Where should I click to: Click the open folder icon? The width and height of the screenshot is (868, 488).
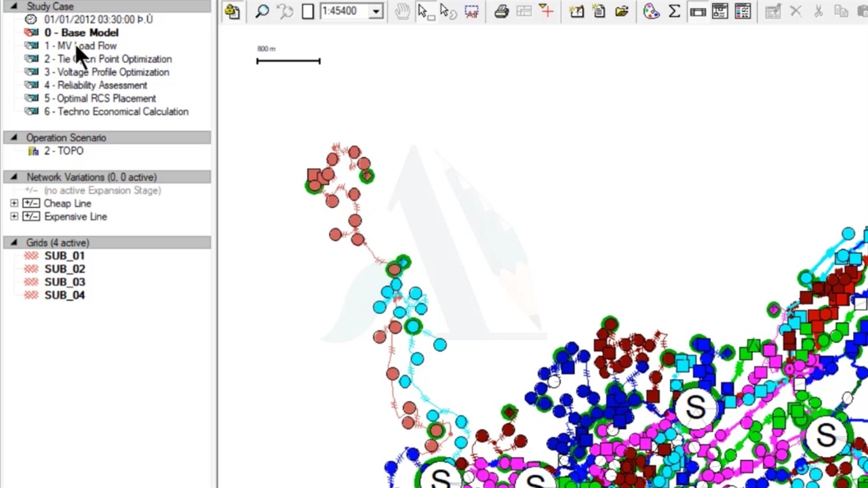(x=622, y=12)
